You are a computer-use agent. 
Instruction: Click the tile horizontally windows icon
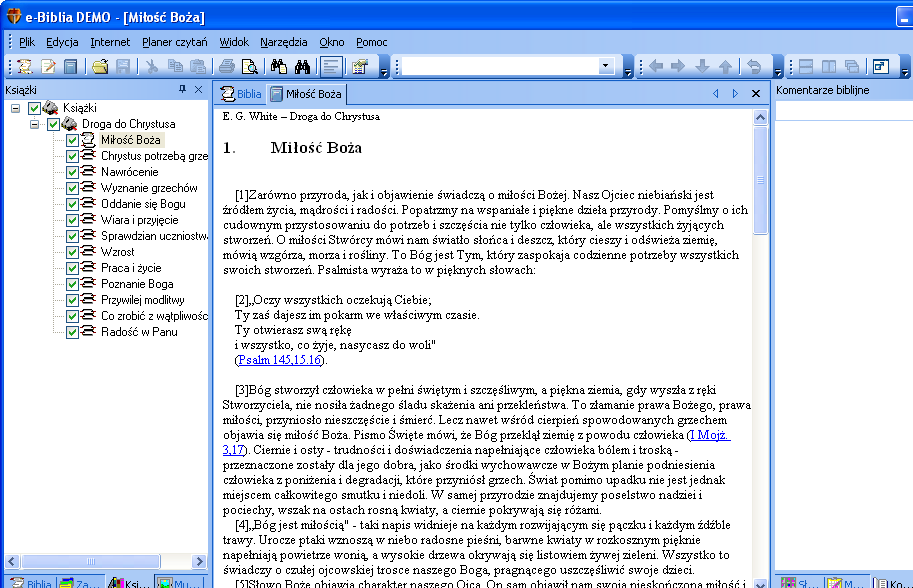tap(806, 66)
